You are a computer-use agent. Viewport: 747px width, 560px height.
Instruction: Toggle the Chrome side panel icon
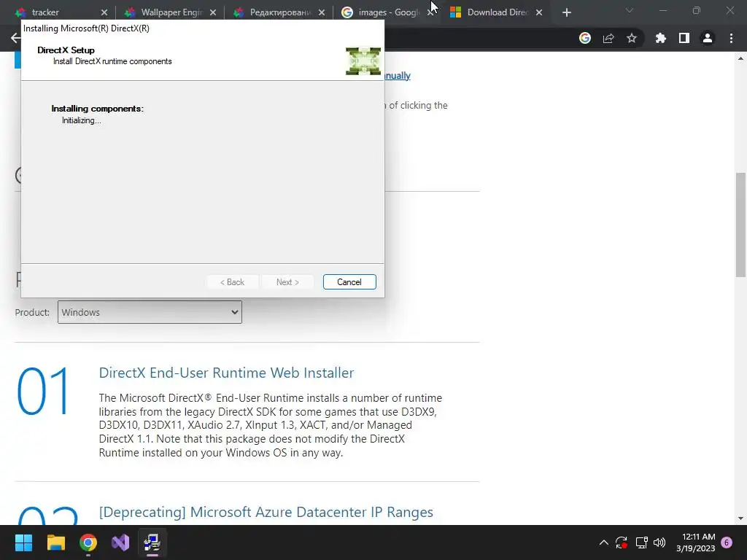pyautogui.click(x=684, y=38)
